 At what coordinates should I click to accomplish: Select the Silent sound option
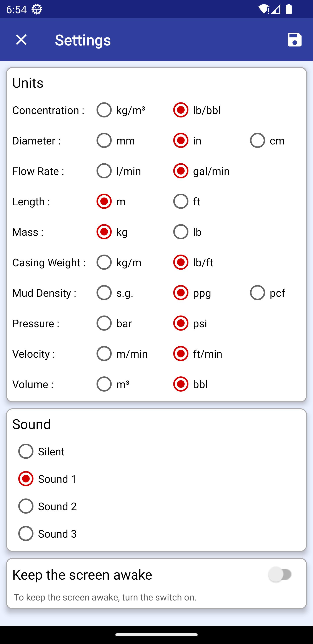pos(41,451)
